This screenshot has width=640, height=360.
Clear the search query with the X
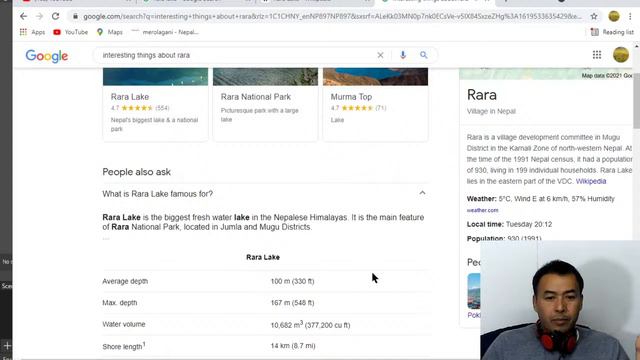click(x=380, y=55)
